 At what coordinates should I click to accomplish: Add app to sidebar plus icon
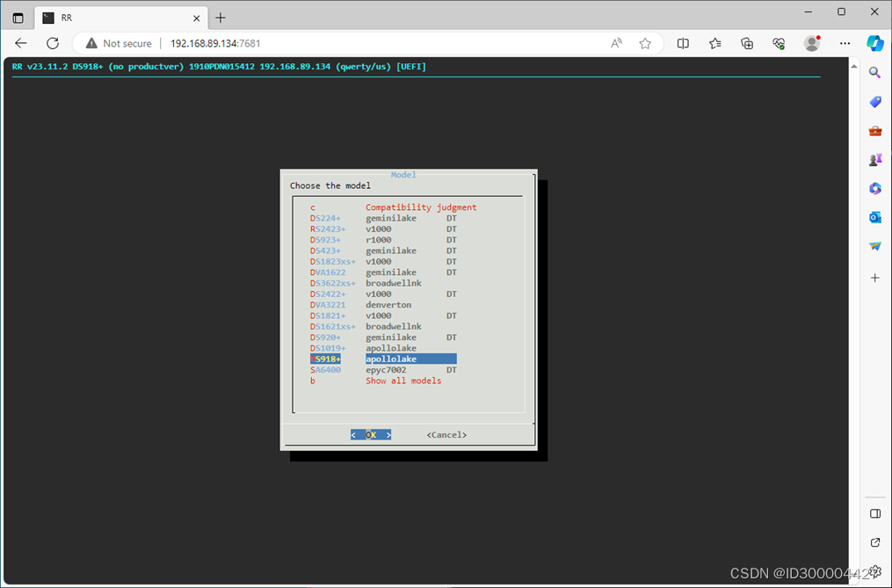click(x=875, y=278)
